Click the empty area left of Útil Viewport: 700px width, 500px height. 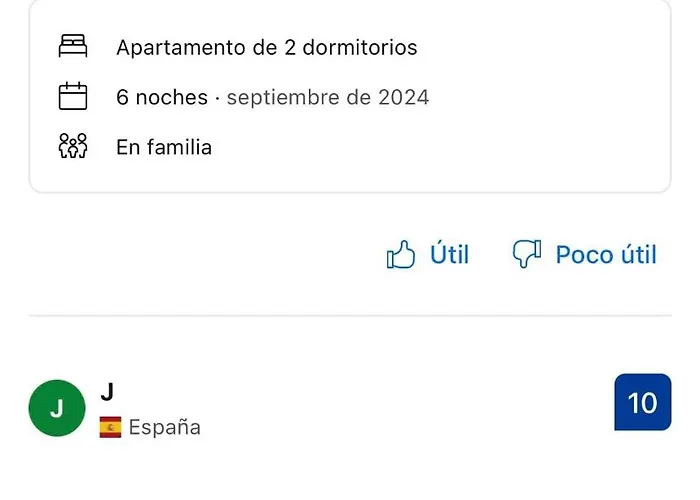200,255
